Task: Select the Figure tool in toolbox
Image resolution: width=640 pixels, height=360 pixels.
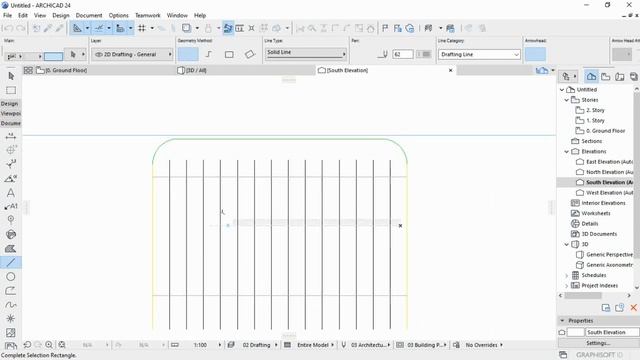Action: [11, 333]
